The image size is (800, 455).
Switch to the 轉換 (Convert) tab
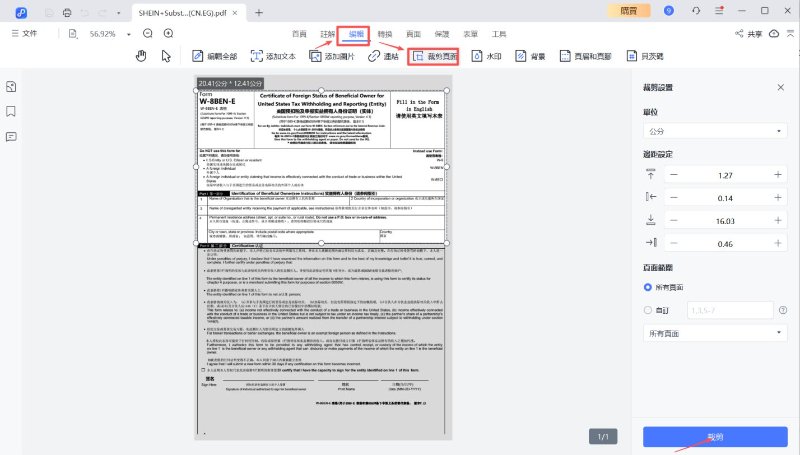tap(385, 34)
